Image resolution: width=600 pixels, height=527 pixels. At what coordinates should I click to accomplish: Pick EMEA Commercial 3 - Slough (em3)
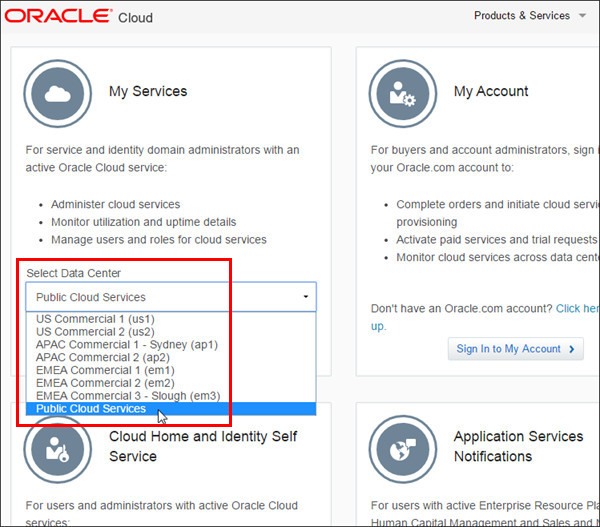click(x=171, y=396)
